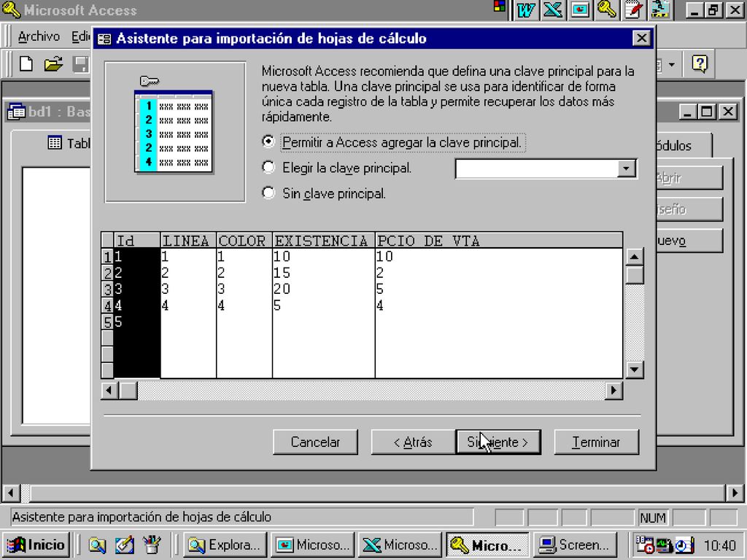747x560 pixels.
Task: Open the Inicio start menu
Action: point(36,545)
